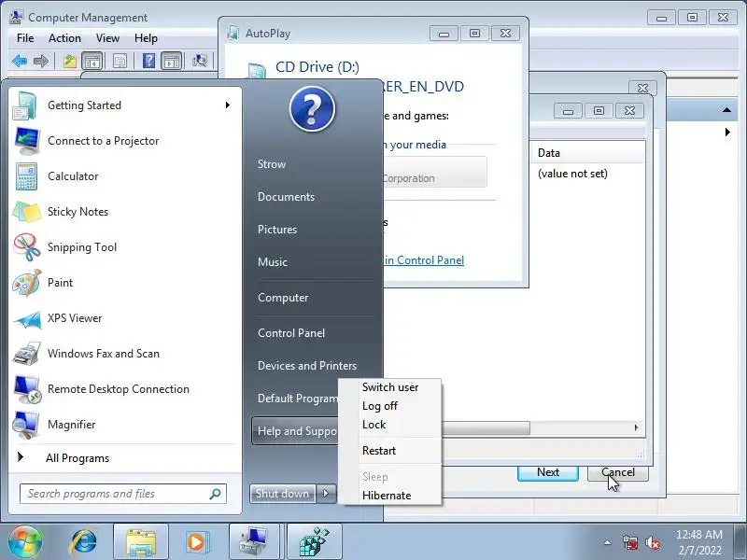Open Paint from the Start menu
This screenshot has height=560, width=747.
tap(125, 283)
